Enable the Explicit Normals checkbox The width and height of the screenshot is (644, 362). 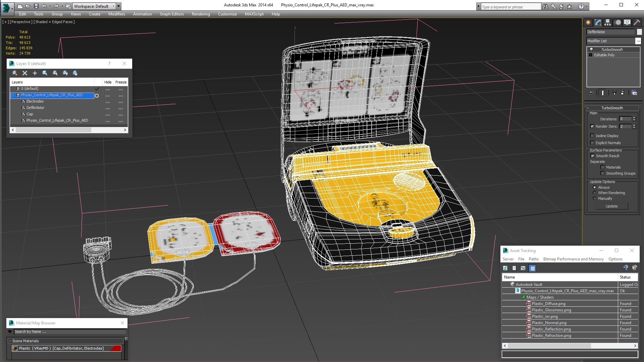(x=592, y=143)
